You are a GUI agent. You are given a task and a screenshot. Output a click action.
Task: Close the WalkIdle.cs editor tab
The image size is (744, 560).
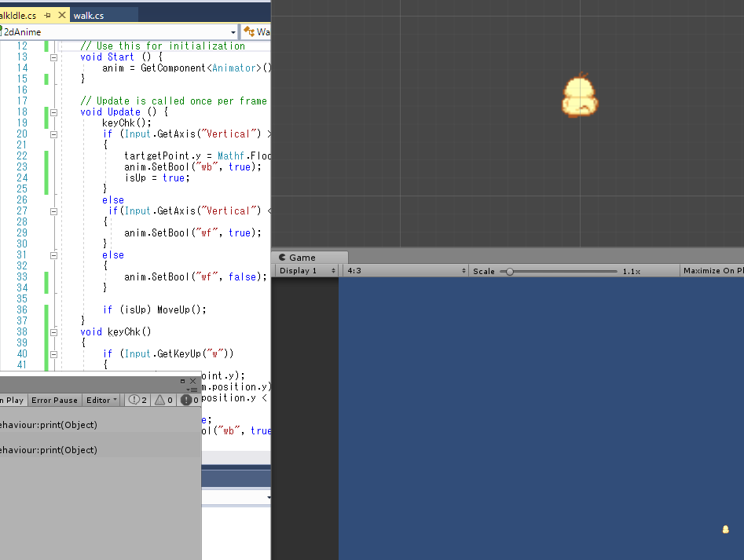coord(62,15)
